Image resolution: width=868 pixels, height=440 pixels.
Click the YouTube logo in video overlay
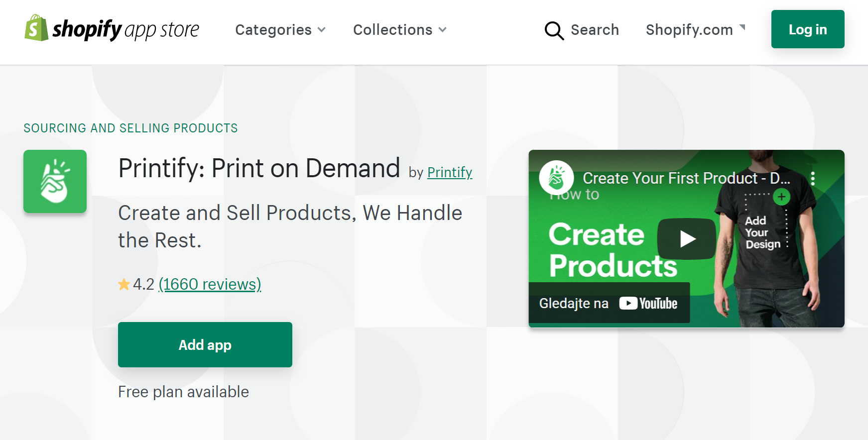coord(648,303)
